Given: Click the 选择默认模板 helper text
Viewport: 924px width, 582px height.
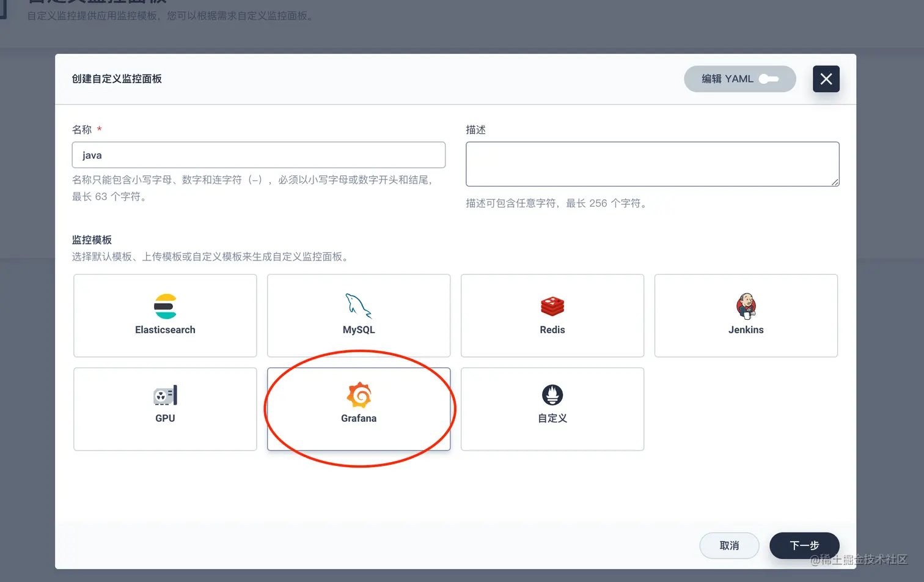Looking at the screenshot, I should [212, 257].
